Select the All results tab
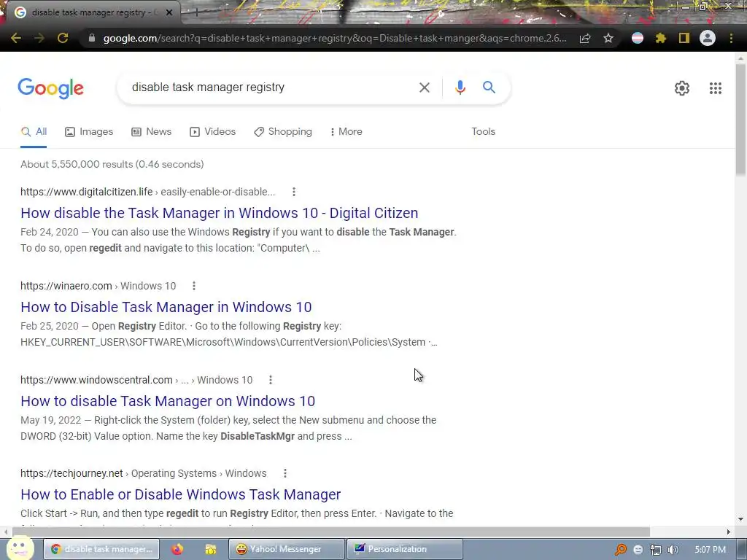747x560 pixels. tap(34, 132)
